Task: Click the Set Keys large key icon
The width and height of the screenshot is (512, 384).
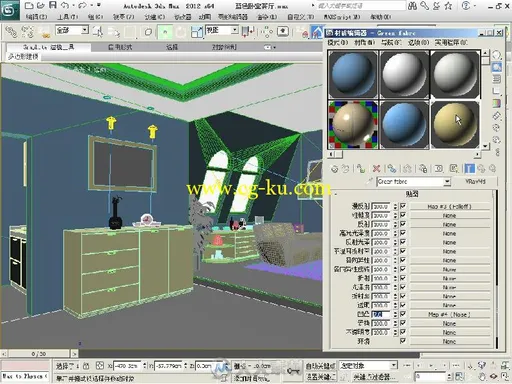Action: coord(293,371)
